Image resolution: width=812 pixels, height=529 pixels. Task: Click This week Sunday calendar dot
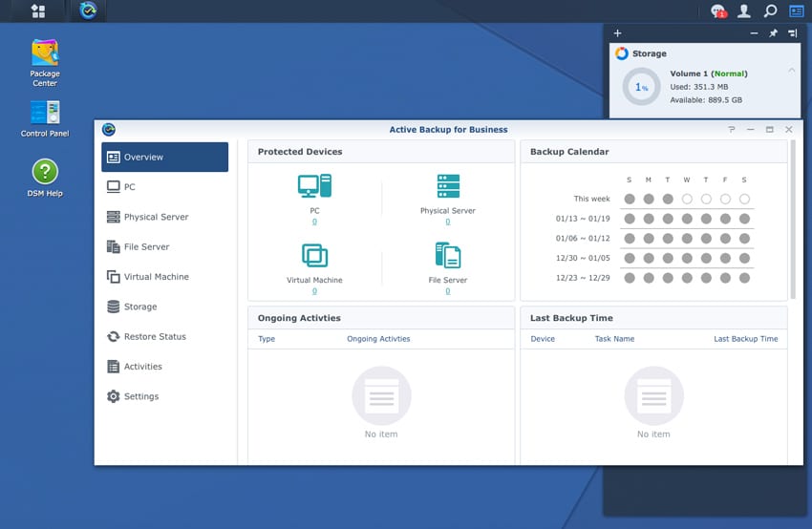tap(630, 199)
